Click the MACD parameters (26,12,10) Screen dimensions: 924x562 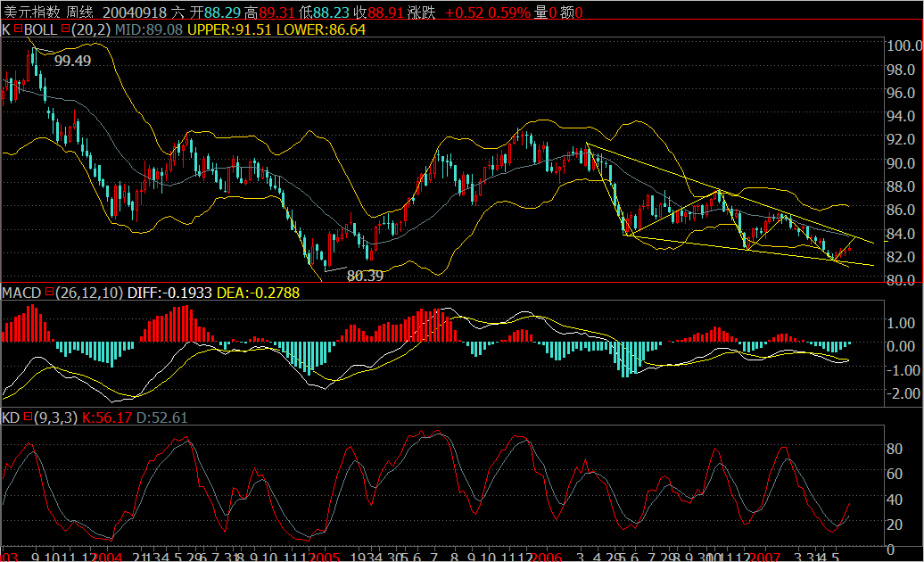[x=89, y=293]
